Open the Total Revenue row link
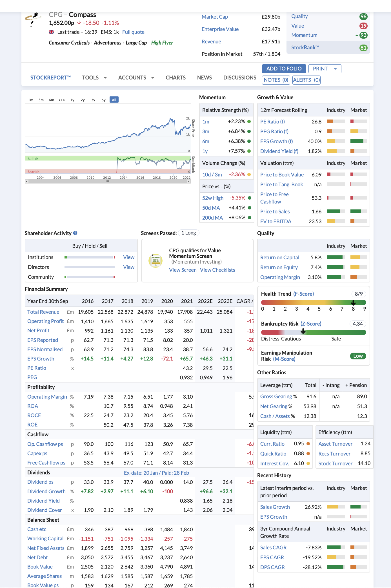 [43, 312]
